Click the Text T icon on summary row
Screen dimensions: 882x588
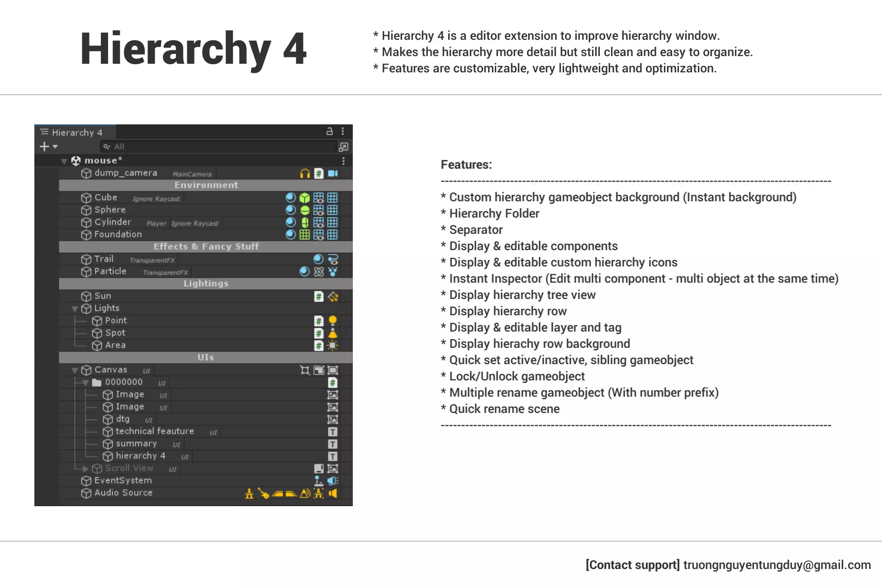click(x=333, y=444)
